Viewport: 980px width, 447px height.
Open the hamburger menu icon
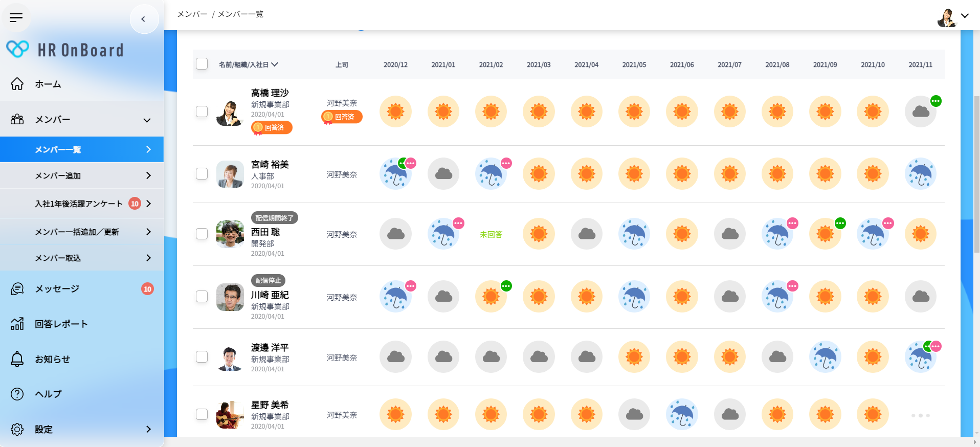coord(16,18)
